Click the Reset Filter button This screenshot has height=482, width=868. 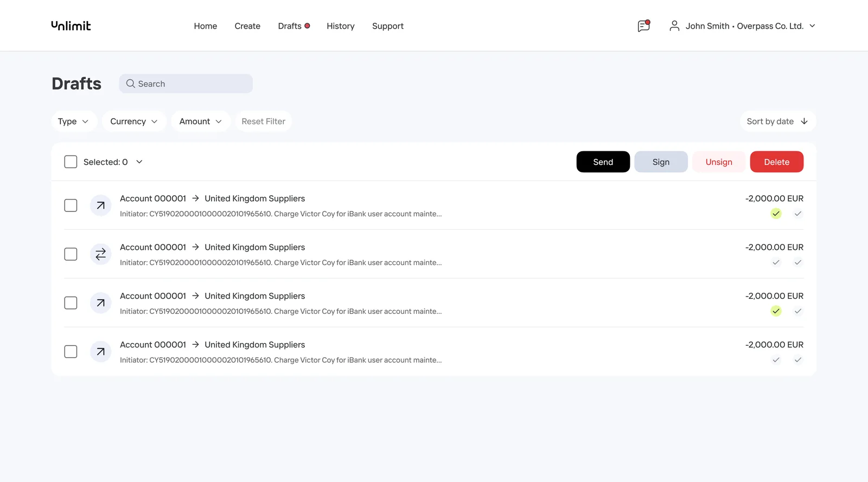pyautogui.click(x=264, y=121)
